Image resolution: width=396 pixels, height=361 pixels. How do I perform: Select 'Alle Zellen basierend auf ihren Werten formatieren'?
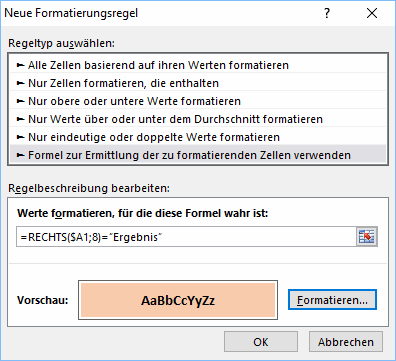click(198, 65)
